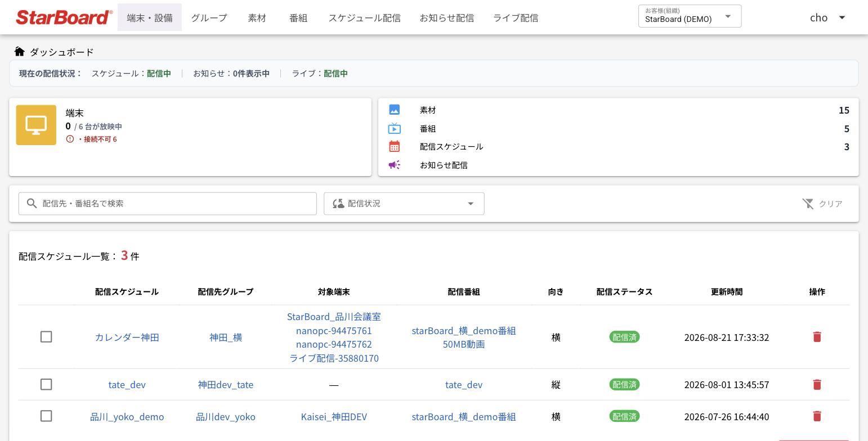Open the Kaisei_神田DEV terminal link
868x441 pixels.
334,416
